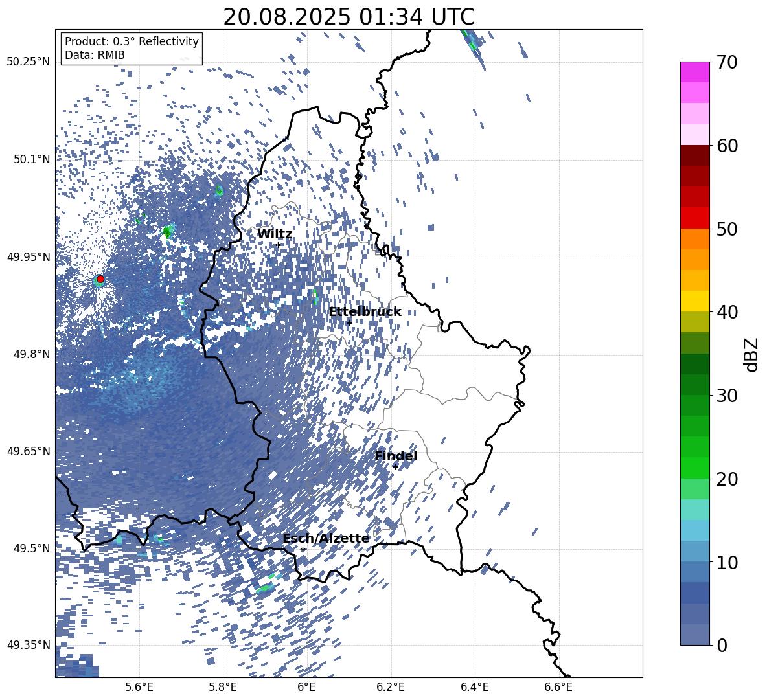
Task: Click the cross marker below Wiltz
Action: coord(278,245)
